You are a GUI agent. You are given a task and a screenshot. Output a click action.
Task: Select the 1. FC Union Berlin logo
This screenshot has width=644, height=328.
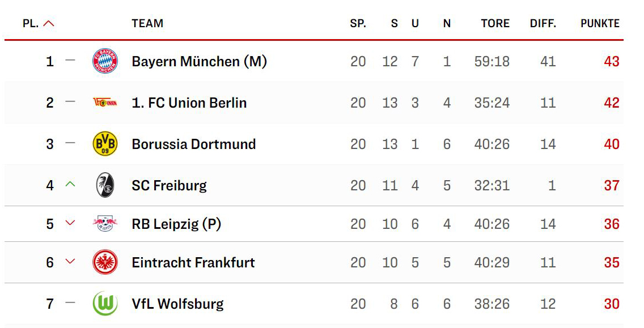point(105,103)
